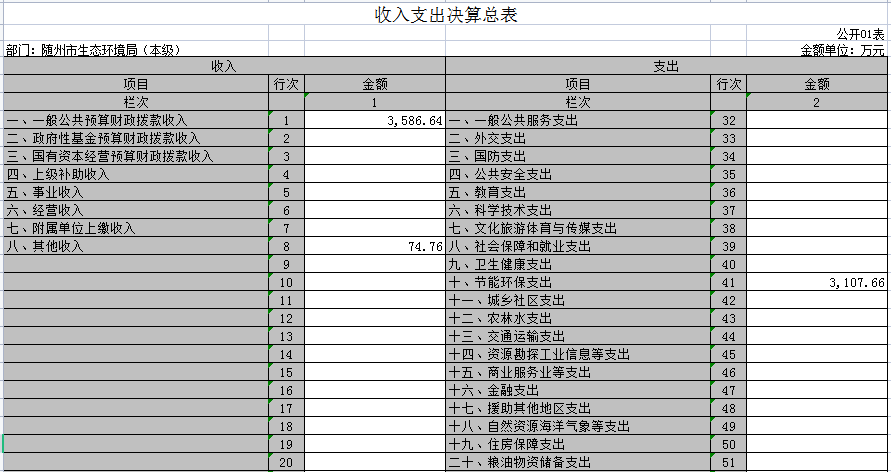891x472 pixels.
Task: Select the cell 十、节能环保支出
Action: coord(578,282)
